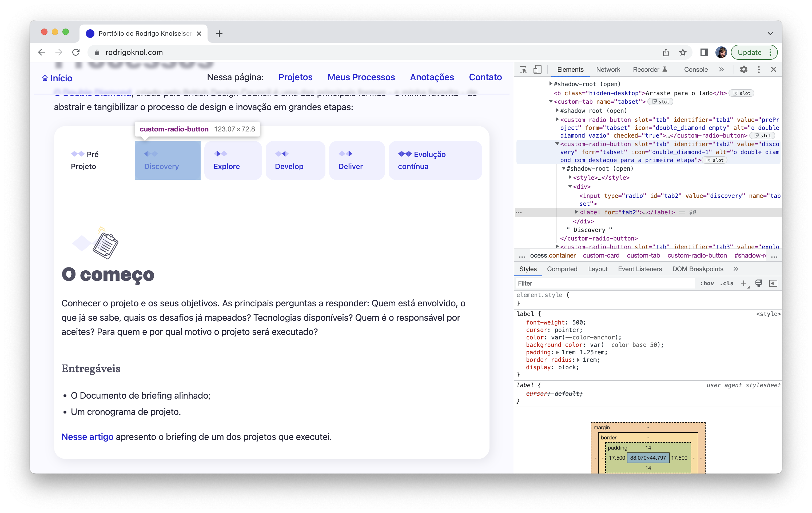
Task: Open the ellipsis actions for the selected label node
Action: [x=519, y=212]
